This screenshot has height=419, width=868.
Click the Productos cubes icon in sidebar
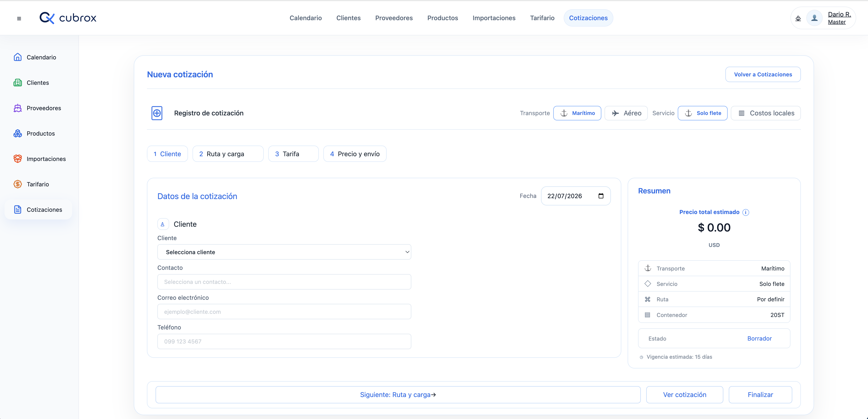point(17,133)
